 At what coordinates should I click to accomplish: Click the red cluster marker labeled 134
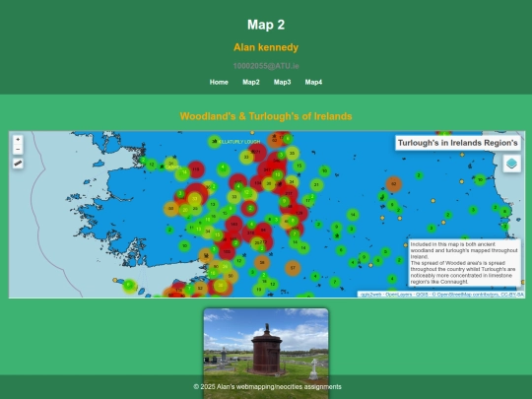tap(258, 183)
